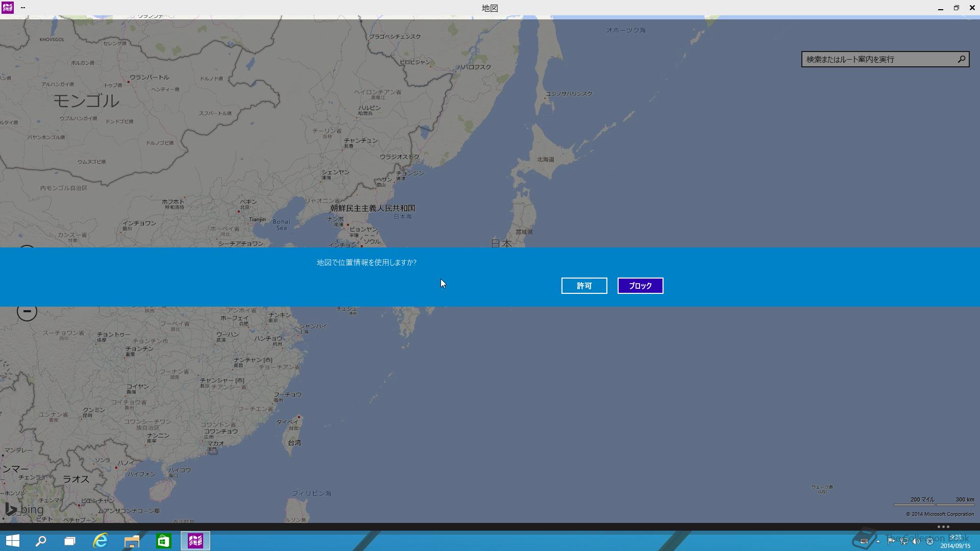Click the volume speaker tray icon
The width and height of the screenshot is (980, 551).
917,541
